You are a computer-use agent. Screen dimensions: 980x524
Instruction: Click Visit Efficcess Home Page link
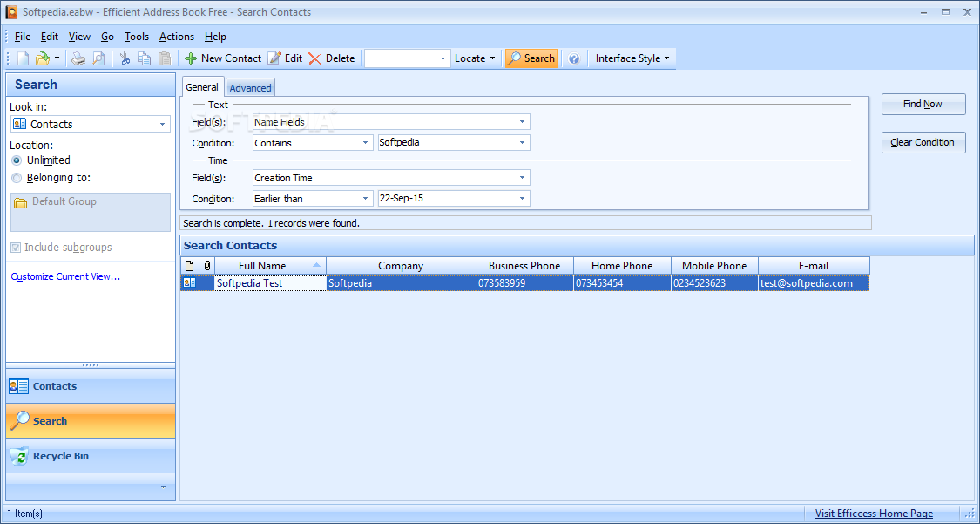874,514
